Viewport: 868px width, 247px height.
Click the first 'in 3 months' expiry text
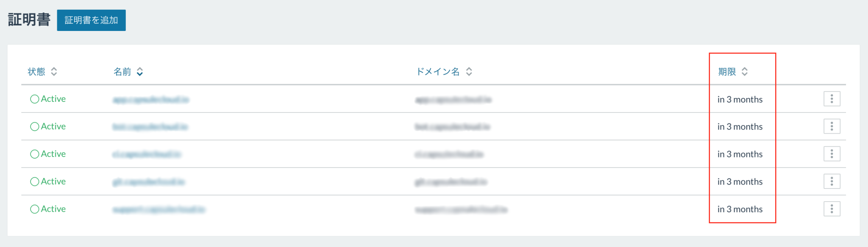tap(739, 99)
